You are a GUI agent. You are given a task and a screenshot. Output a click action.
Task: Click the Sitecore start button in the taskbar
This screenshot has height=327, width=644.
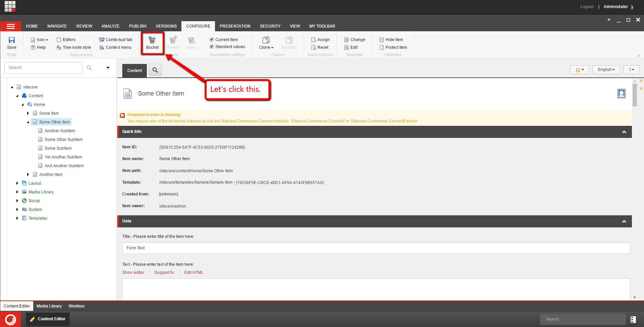tap(10, 319)
